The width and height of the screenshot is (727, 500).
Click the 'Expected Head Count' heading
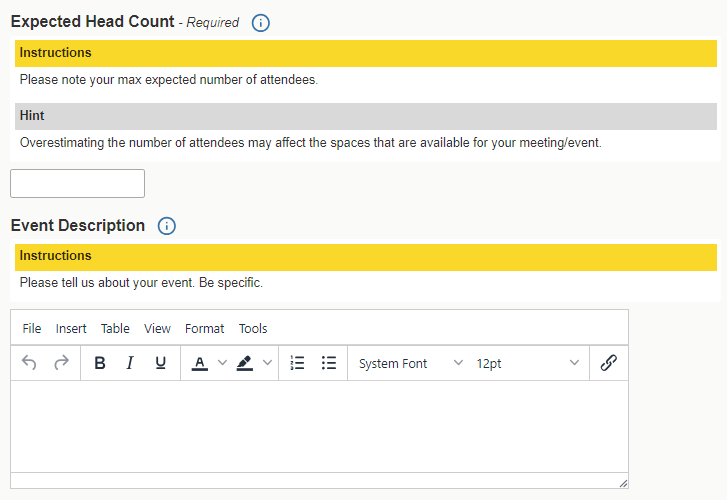pos(93,22)
